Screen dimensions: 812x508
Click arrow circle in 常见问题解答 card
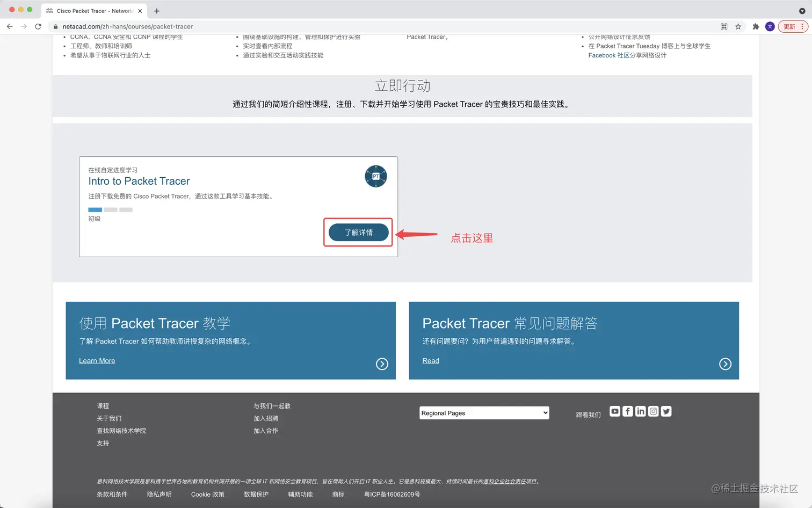tap(725, 364)
